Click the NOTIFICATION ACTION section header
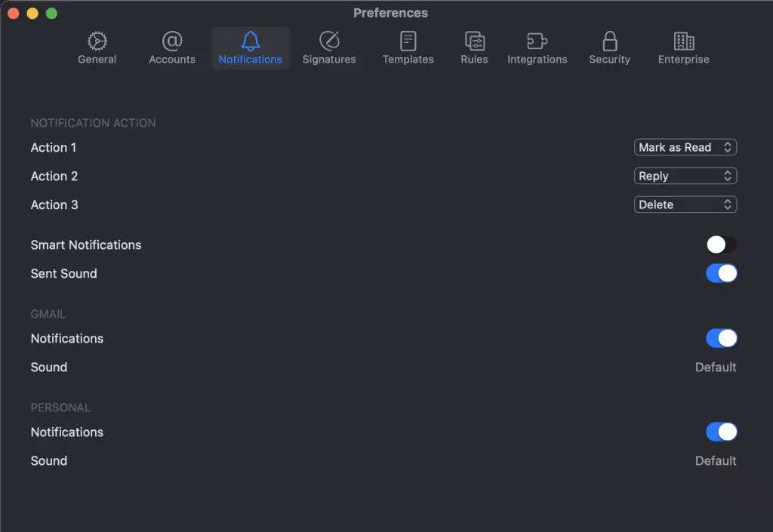773x532 pixels. [93, 123]
